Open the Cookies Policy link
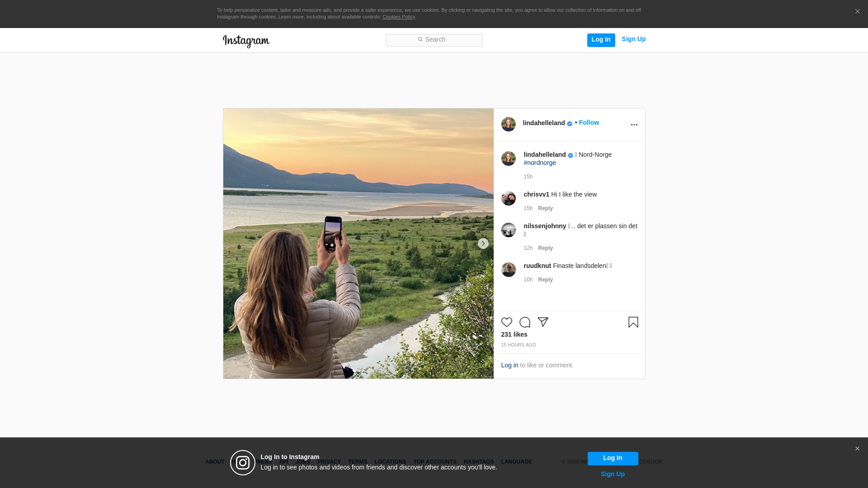The image size is (868, 488). pyautogui.click(x=398, y=17)
